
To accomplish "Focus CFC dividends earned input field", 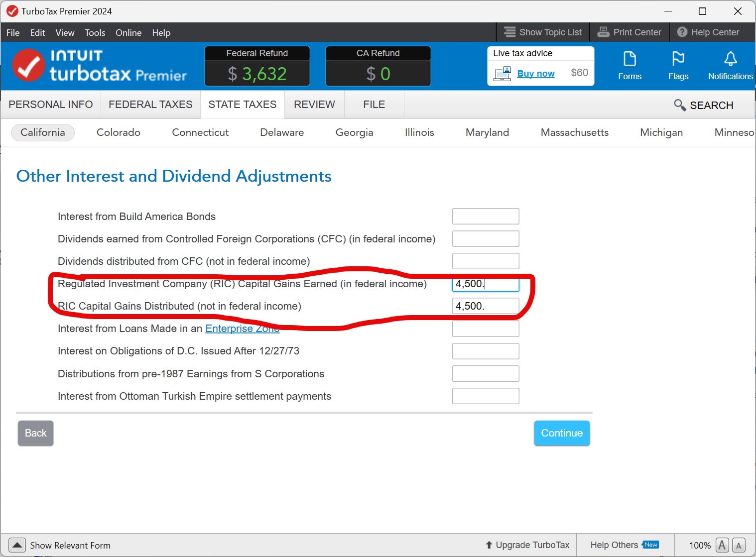I will [486, 239].
